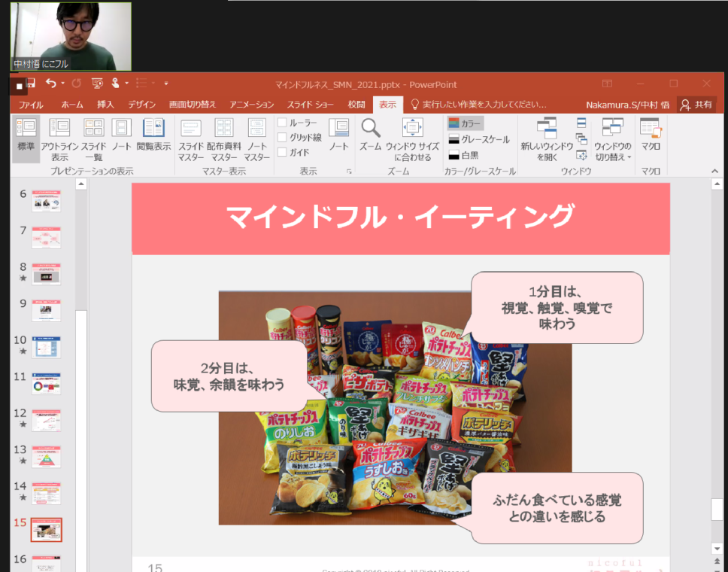728x572 pixels.
Task: Arrange all windows icon in ウィンドウ group
Action: pyautogui.click(x=581, y=123)
